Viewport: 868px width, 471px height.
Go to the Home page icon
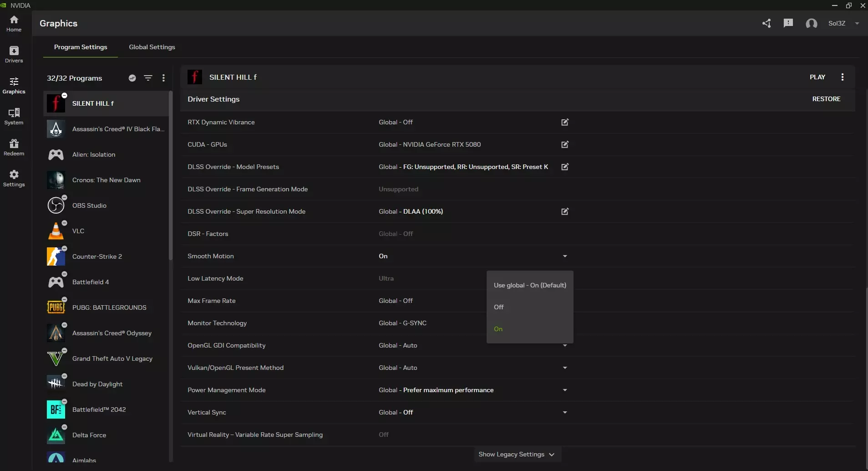point(14,23)
